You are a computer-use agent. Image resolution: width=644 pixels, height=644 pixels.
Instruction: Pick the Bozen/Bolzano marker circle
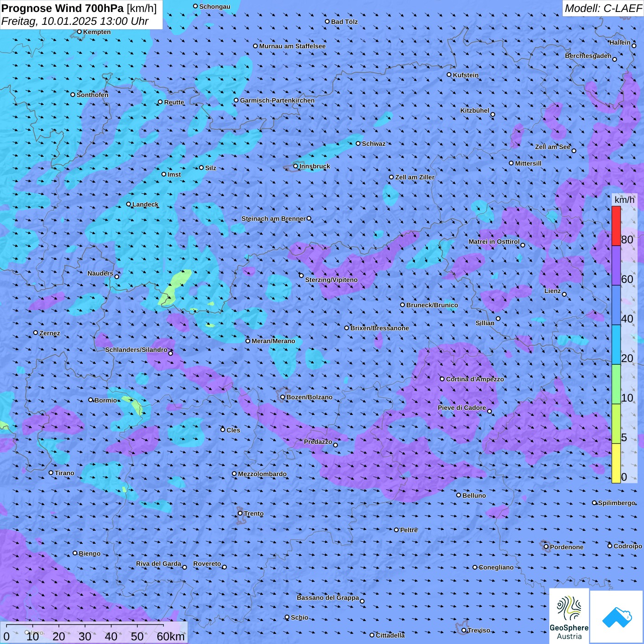point(283,397)
